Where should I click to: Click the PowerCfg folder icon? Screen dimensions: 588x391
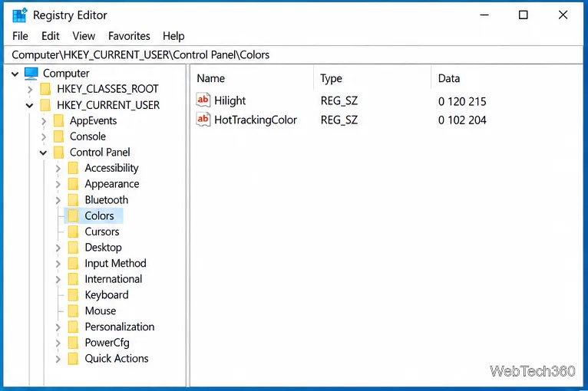click(x=74, y=343)
